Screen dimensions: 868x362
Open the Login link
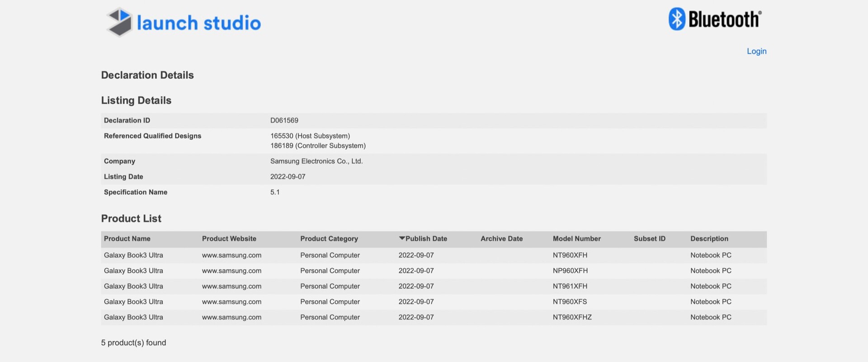click(x=756, y=51)
